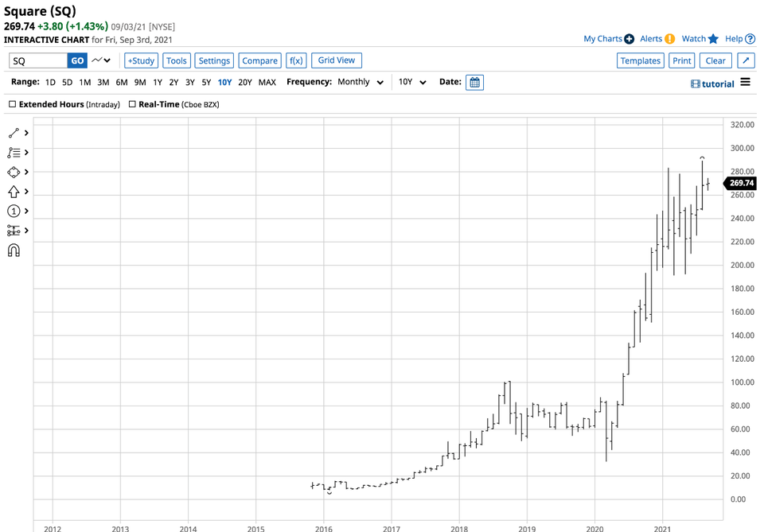The height and width of the screenshot is (532, 764).
Task: Click the Watch link
Action: [693, 39]
